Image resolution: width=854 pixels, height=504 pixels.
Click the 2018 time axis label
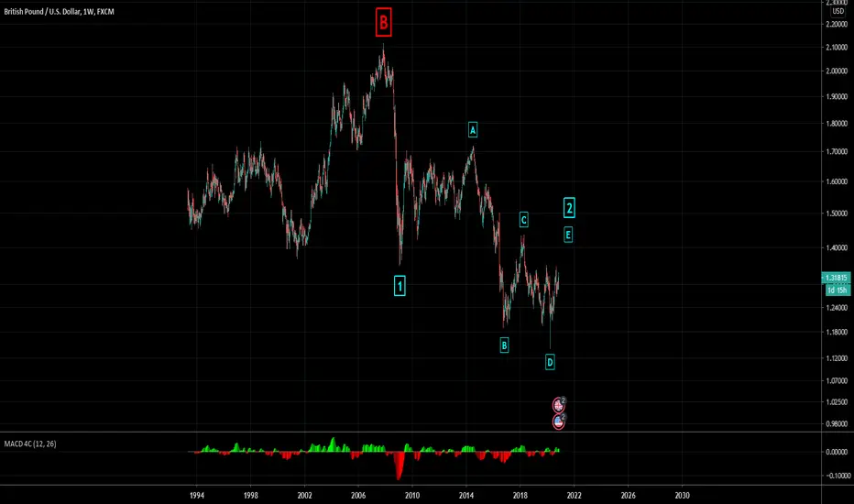[520, 495]
